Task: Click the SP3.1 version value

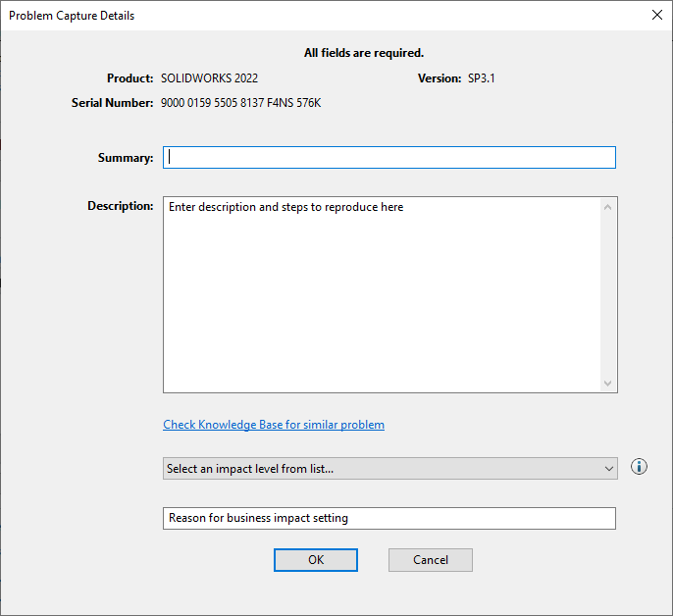Action: pos(482,77)
